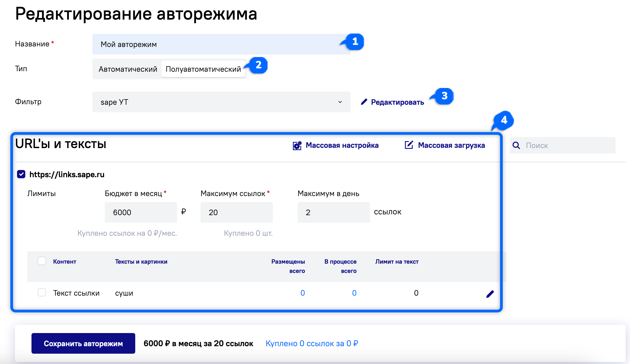Click the Контент column header
The width and height of the screenshot is (630, 364).
click(65, 262)
